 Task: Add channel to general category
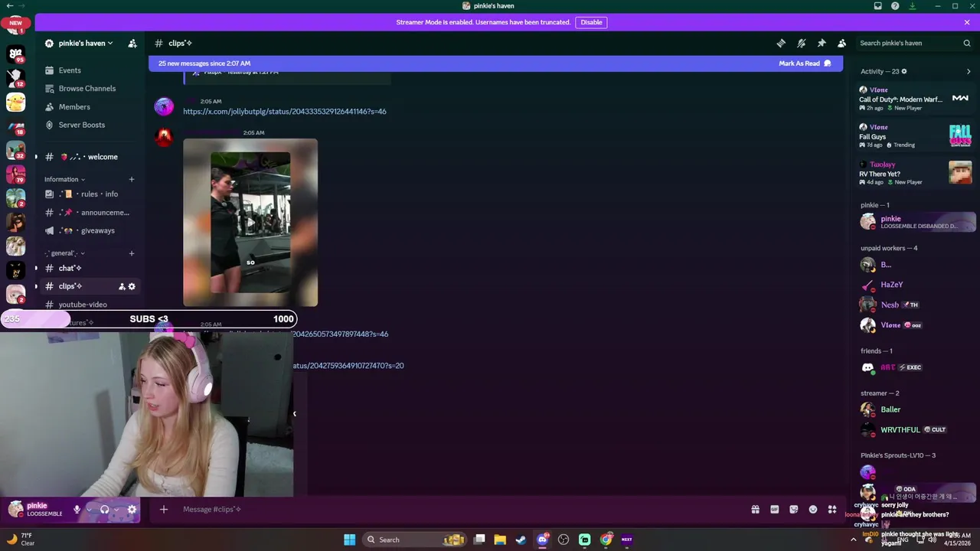(132, 253)
